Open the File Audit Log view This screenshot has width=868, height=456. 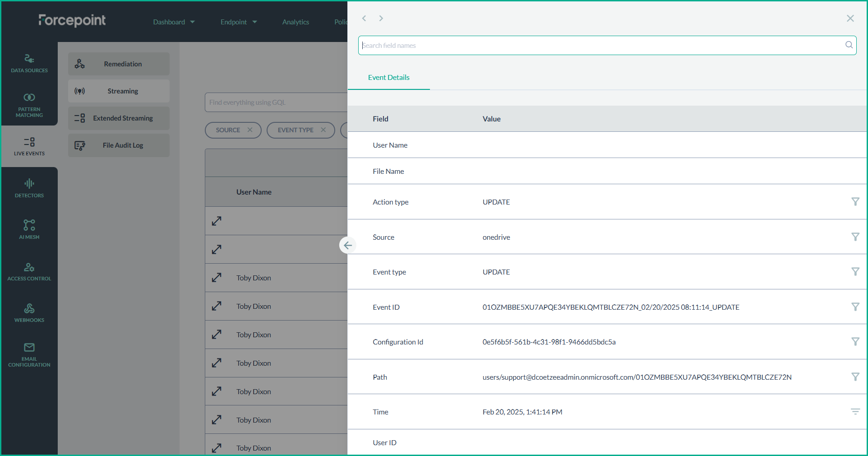tap(119, 145)
